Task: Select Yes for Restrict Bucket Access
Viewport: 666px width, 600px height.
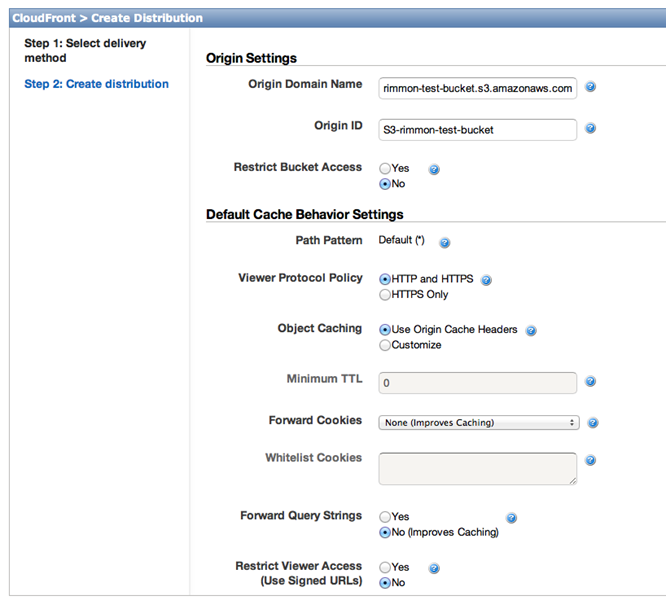Action: click(385, 169)
